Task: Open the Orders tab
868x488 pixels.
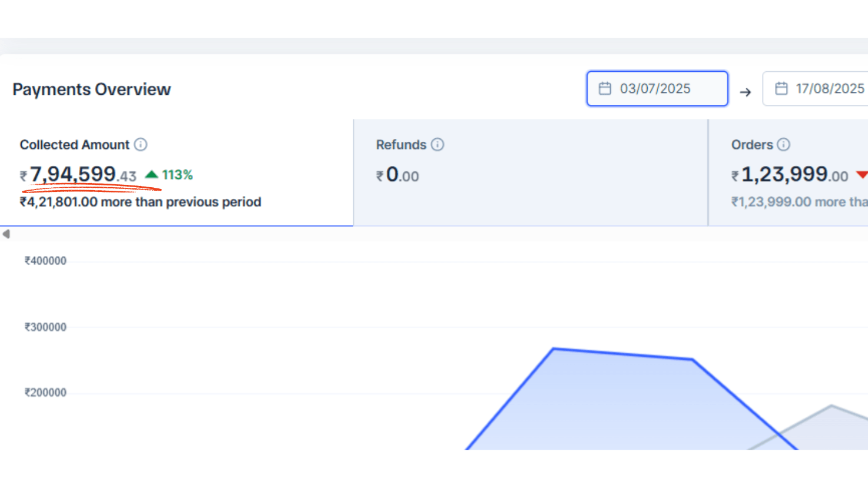Action: point(752,145)
